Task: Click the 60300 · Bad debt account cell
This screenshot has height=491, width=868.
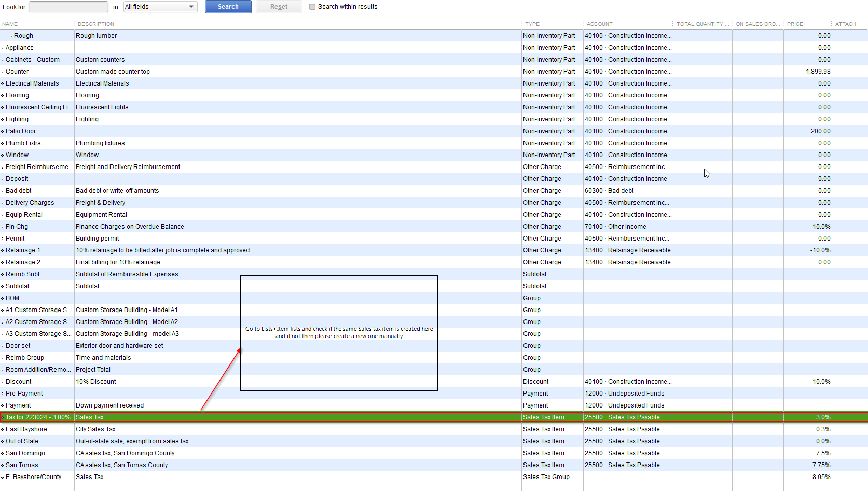Action: pos(609,191)
